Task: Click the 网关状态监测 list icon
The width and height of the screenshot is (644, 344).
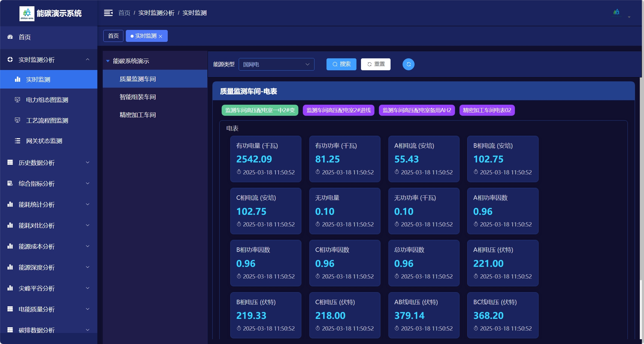Action: point(18,141)
